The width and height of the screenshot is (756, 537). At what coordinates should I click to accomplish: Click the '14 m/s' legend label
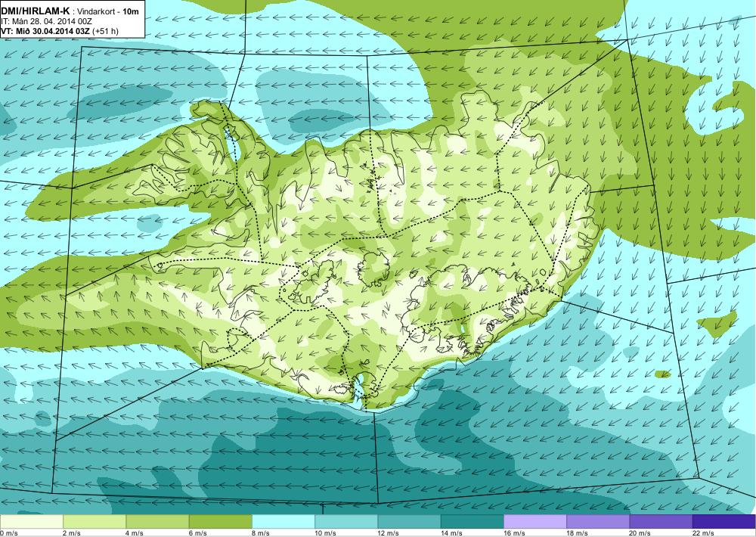[x=451, y=533]
